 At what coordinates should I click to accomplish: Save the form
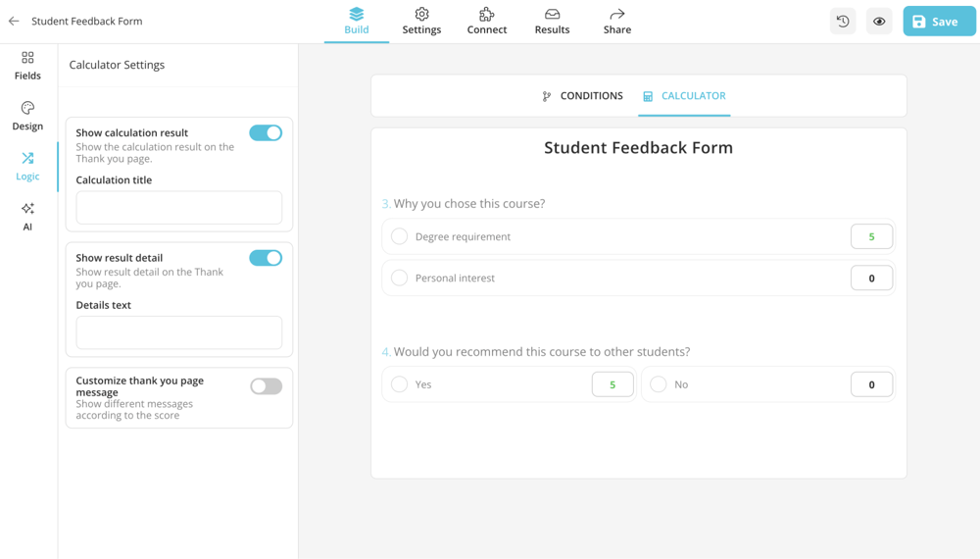coord(938,22)
